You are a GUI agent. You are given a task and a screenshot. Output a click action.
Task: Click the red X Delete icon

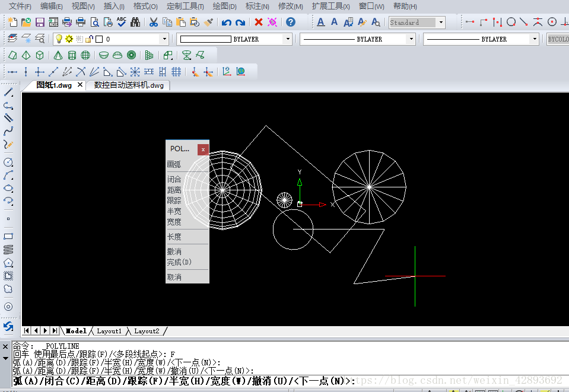point(259,23)
